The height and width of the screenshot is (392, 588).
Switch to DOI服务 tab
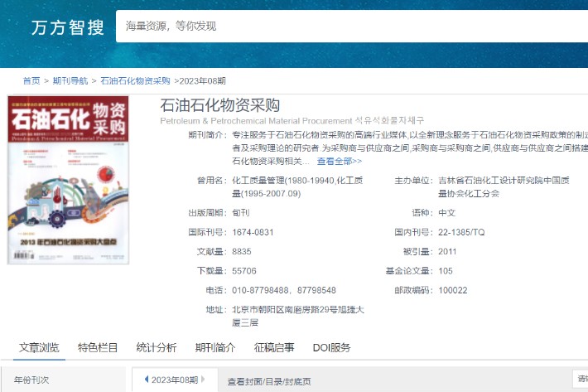click(x=331, y=348)
